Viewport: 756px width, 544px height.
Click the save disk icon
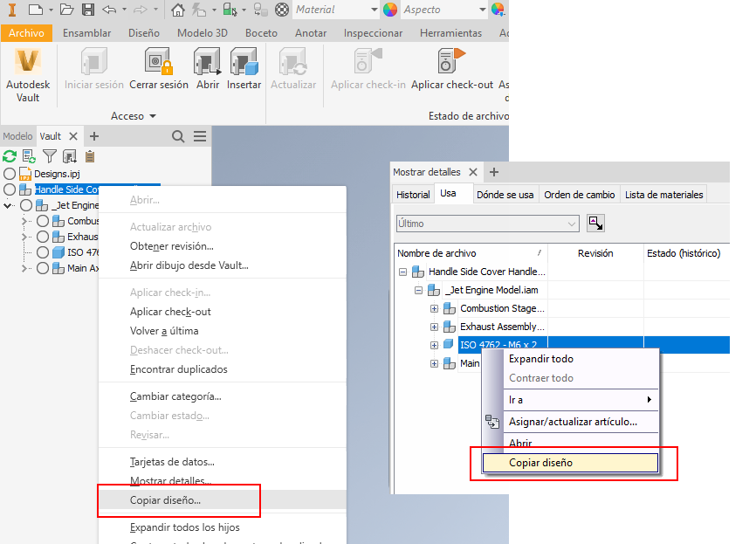[88, 9]
